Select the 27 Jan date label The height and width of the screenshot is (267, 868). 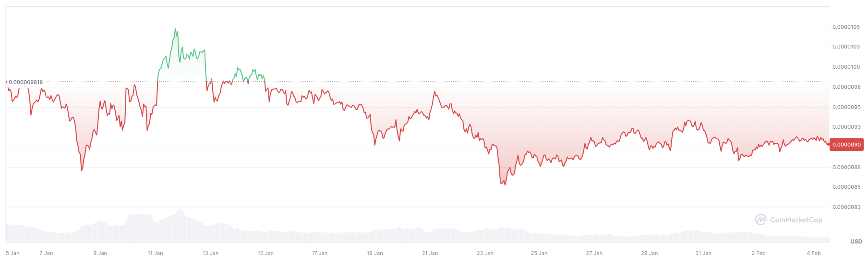coord(594,253)
